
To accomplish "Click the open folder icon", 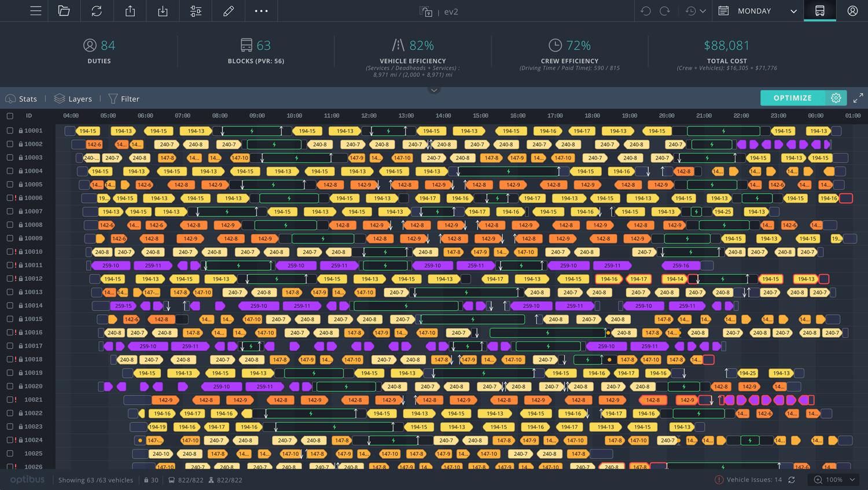I will tap(64, 11).
